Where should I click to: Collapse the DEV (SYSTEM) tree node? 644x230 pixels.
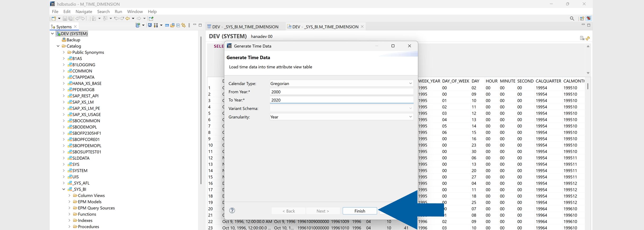pos(53,33)
